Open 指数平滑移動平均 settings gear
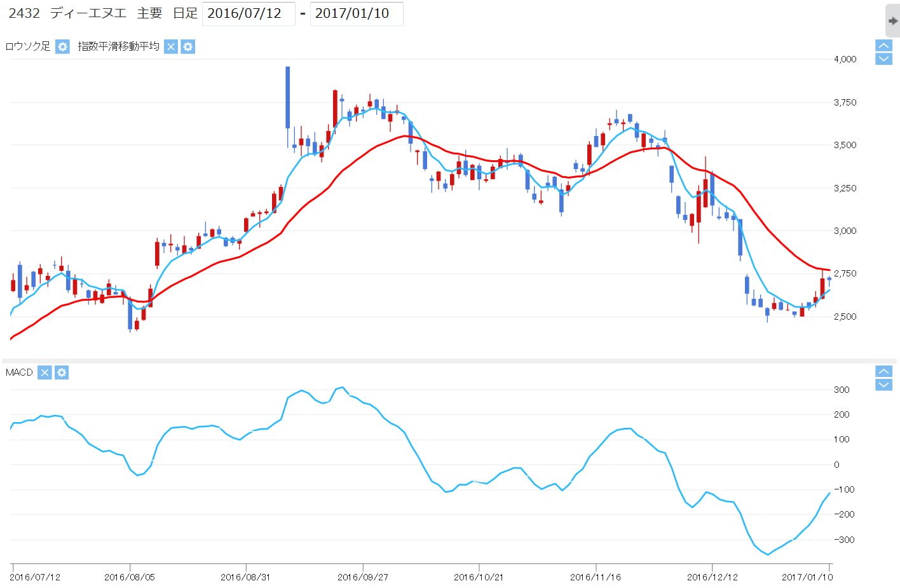Screen dimensions: 900x588 point(188,46)
